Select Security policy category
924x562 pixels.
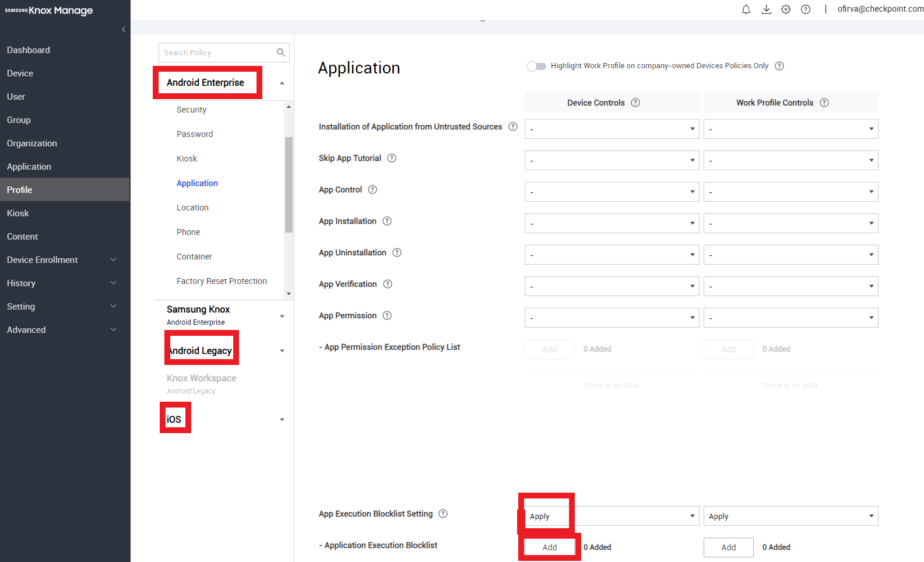191,110
